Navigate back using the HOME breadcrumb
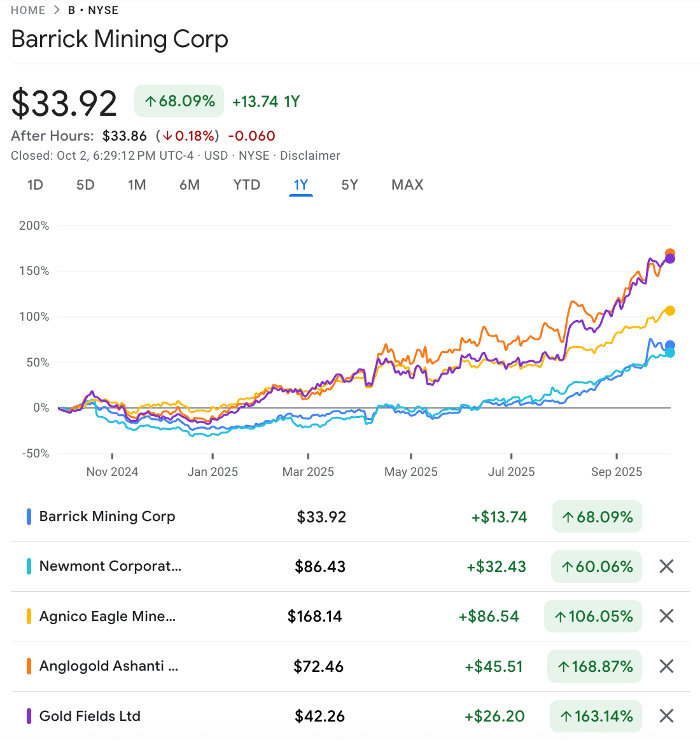This screenshot has width=700, height=740. coord(28,10)
